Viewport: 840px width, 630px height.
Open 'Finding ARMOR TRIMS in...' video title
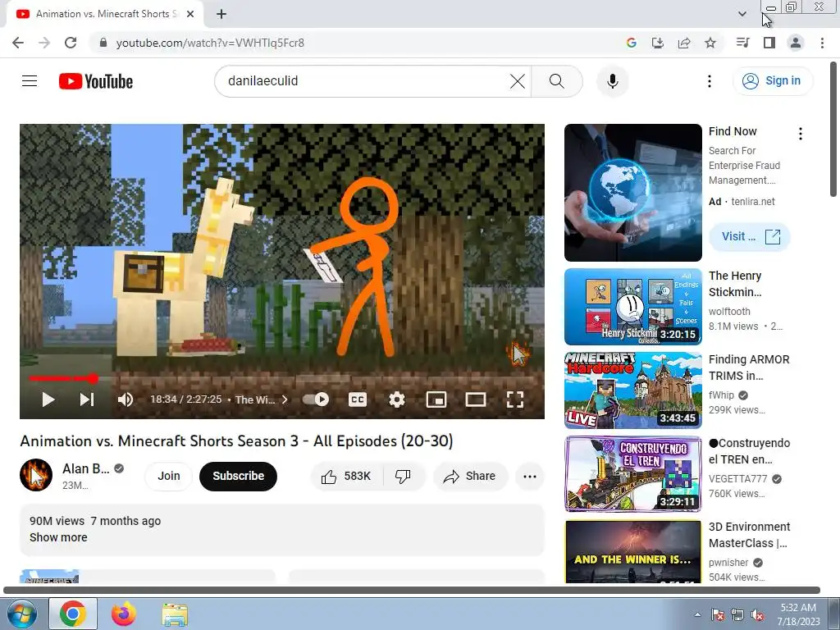point(749,367)
